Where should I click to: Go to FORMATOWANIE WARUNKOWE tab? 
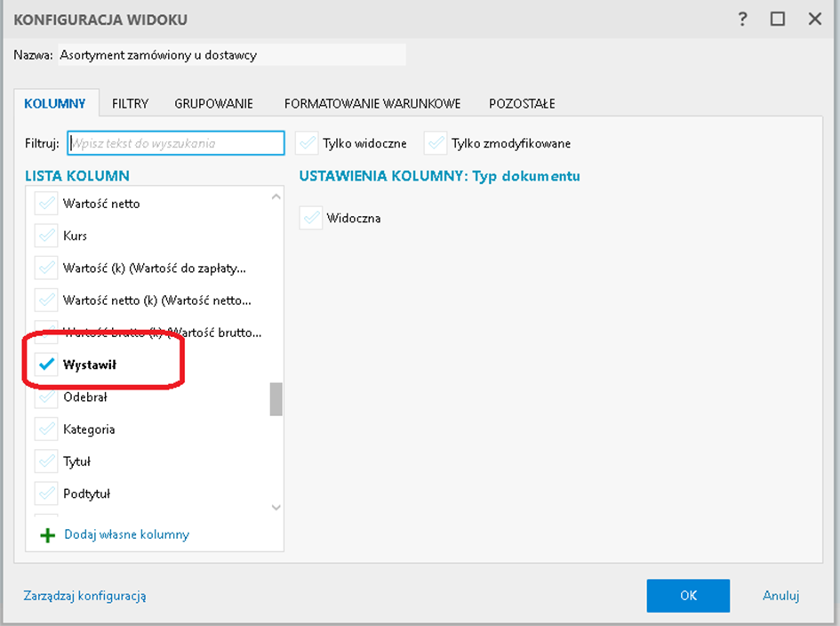372,104
